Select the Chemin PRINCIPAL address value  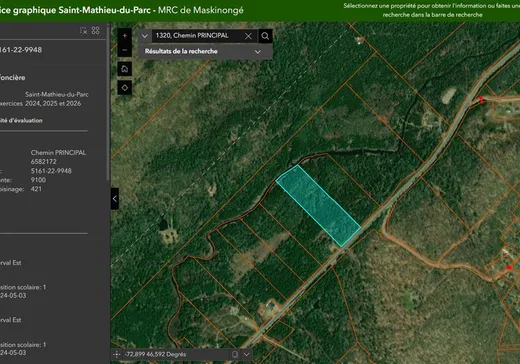pos(58,153)
